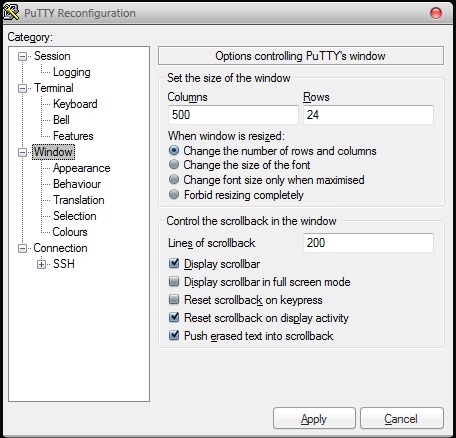Click the When window is resized label
This screenshot has width=456, height=438.
[x=226, y=136]
